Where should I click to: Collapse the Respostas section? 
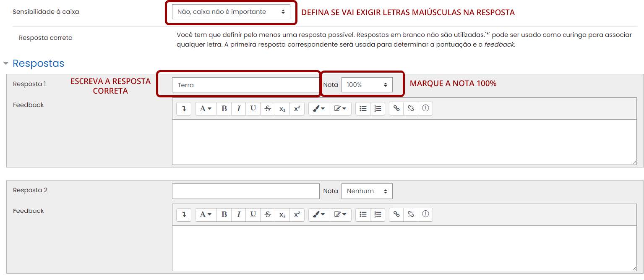click(x=6, y=63)
